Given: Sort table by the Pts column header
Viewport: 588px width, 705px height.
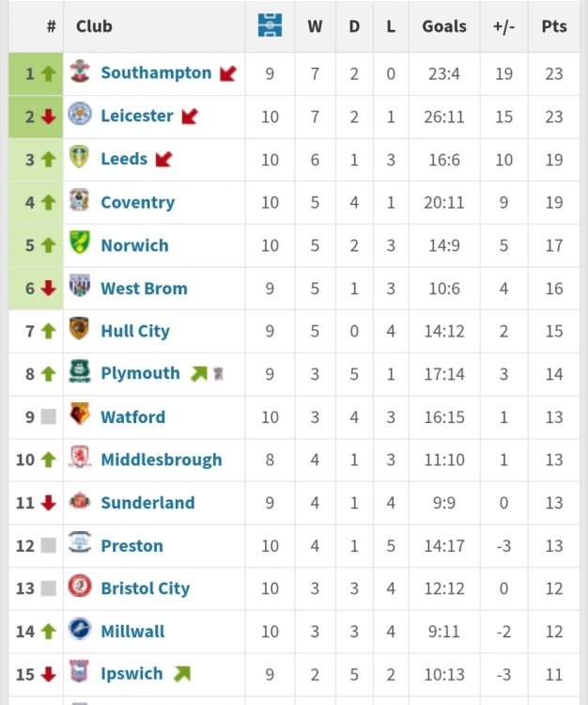Looking at the screenshot, I should pos(554,25).
